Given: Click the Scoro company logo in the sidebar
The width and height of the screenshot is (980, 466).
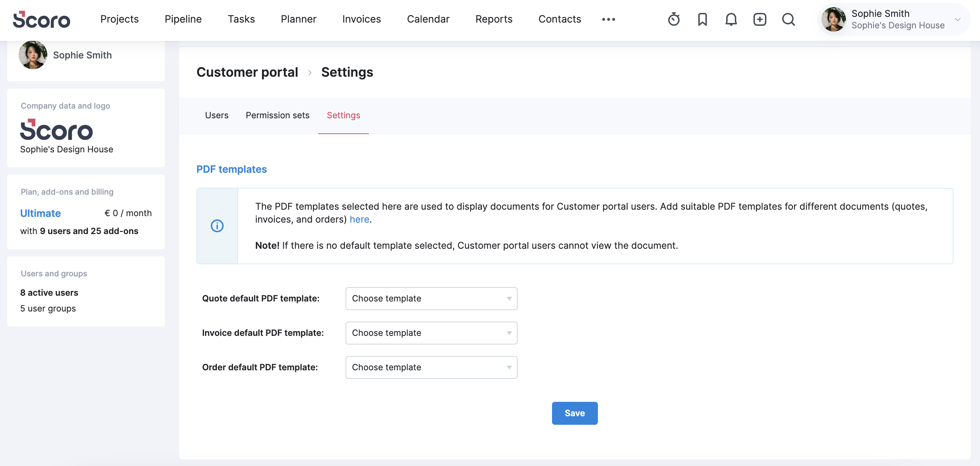Looking at the screenshot, I should pyautogui.click(x=56, y=129).
